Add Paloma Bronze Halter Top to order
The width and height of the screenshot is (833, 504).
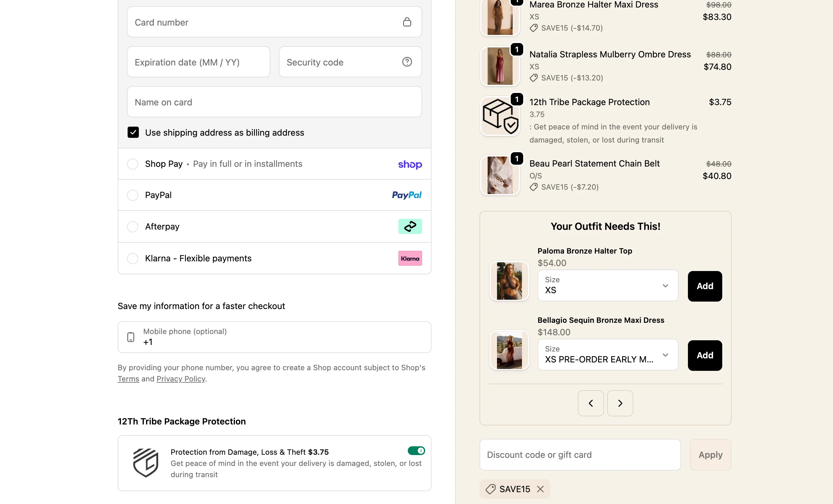click(704, 286)
